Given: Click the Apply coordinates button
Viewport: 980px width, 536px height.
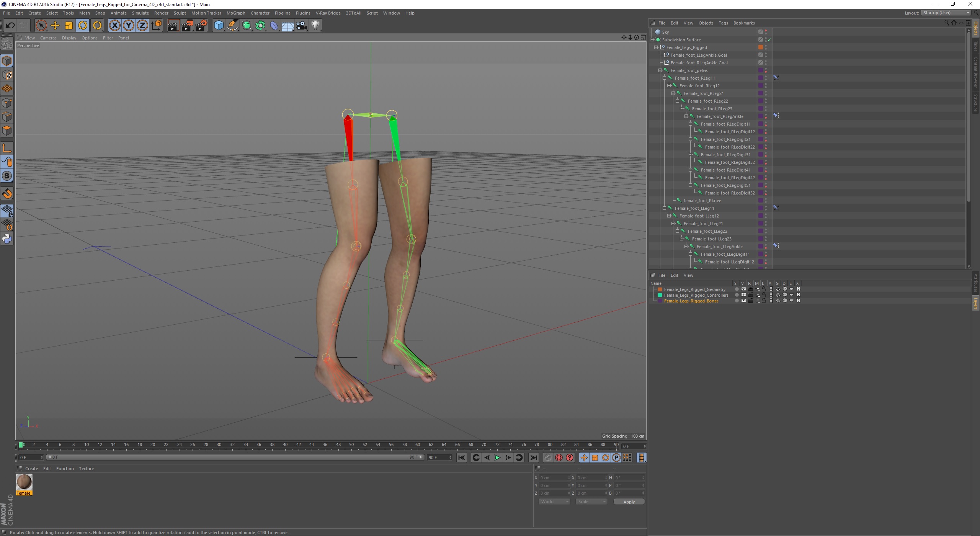Looking at the screenshot, I should click(629, 502).
